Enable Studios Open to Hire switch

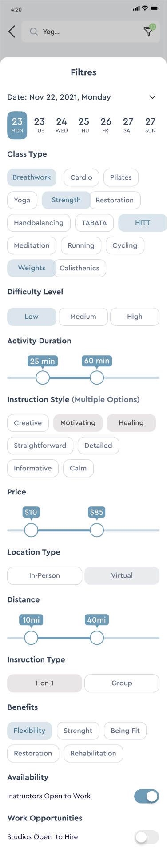[147, 837]
